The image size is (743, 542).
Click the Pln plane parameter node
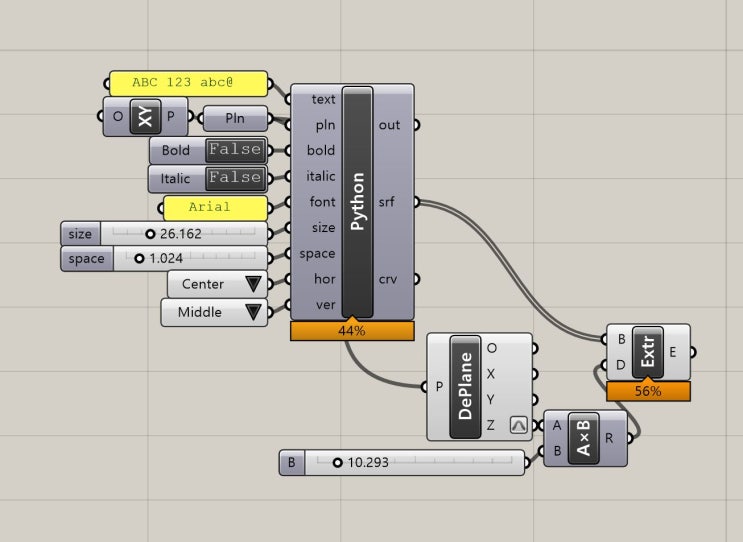tap(235, 118)
